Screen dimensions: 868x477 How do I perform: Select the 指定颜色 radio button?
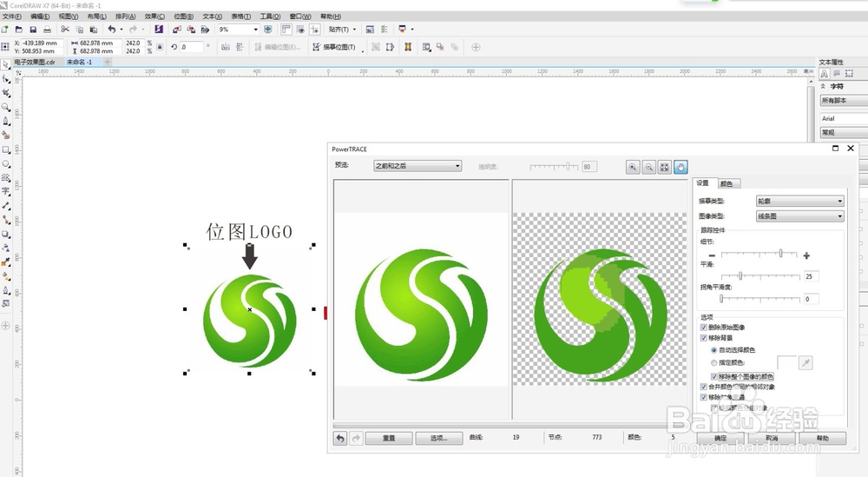714,363
